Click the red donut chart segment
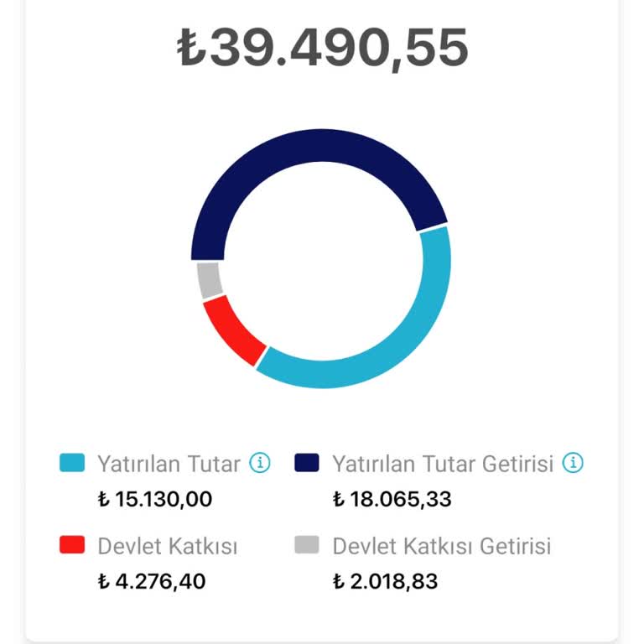Screen dimensions: 644x644 click(232, 330)
